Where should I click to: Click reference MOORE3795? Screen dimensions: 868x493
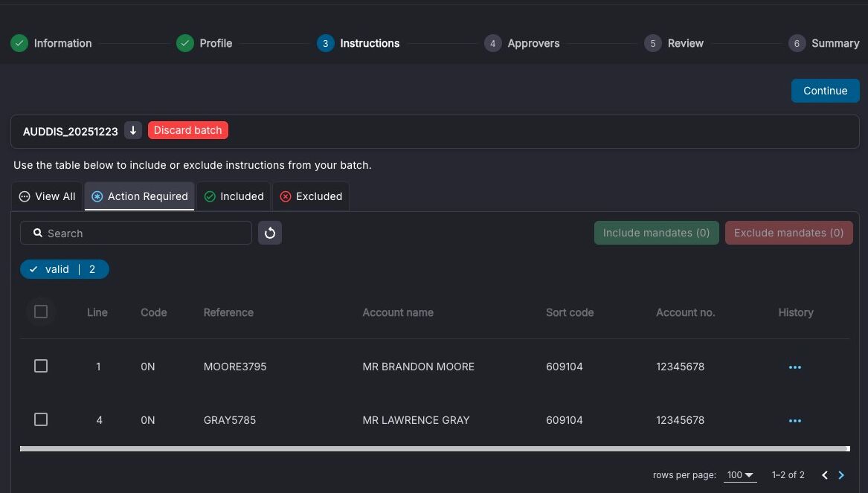point(235,367)
